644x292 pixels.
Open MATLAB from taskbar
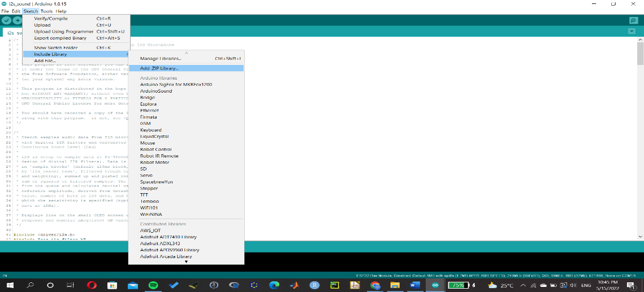pos(295,285)
